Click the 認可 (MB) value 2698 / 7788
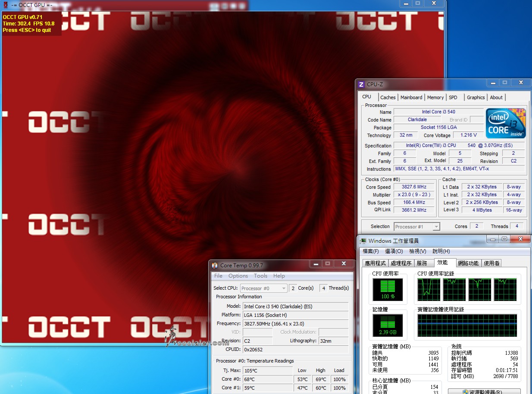Screen dimensions: 532x394 tap(505, 376)
